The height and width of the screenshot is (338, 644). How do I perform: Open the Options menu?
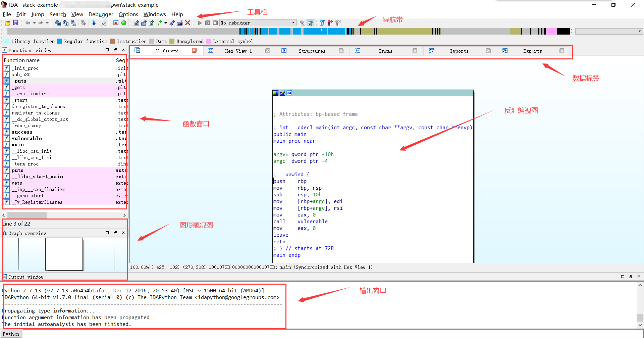click(128, 14)
